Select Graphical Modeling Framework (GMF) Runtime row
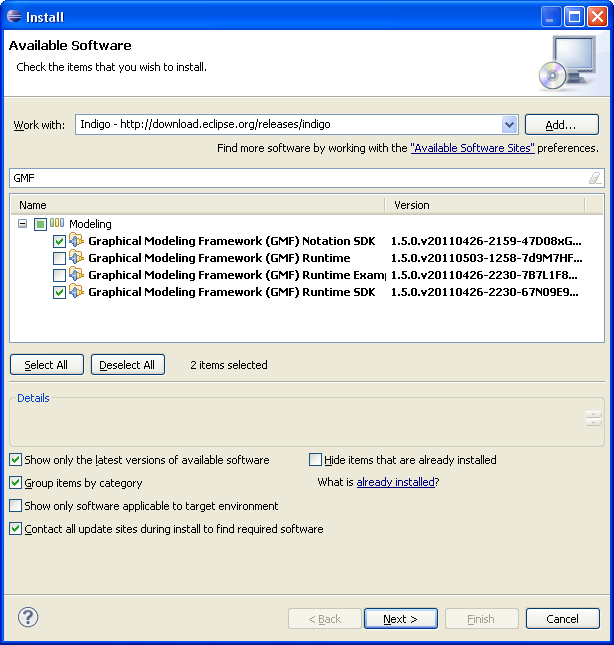Viewport: 614px width, 645px height. (x=219, y=258)
